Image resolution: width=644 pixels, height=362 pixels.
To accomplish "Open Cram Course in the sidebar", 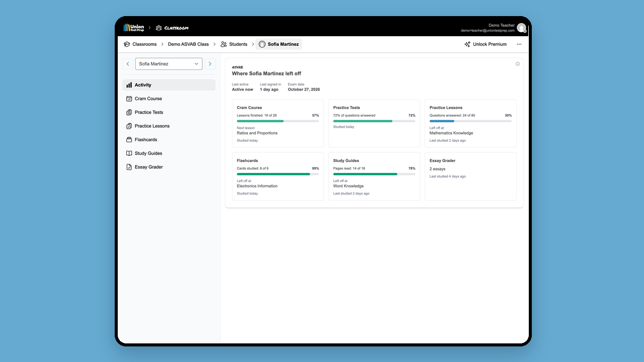I will point(169,99).
